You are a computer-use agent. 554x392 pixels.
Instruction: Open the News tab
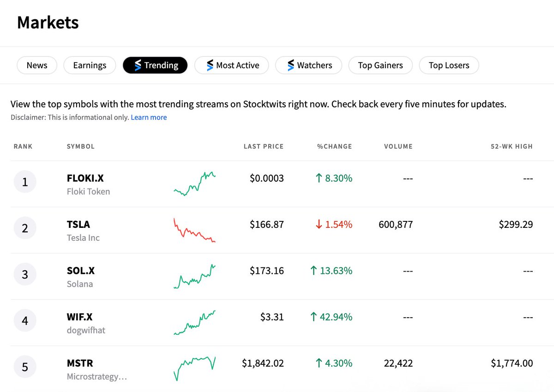(37, 65)
